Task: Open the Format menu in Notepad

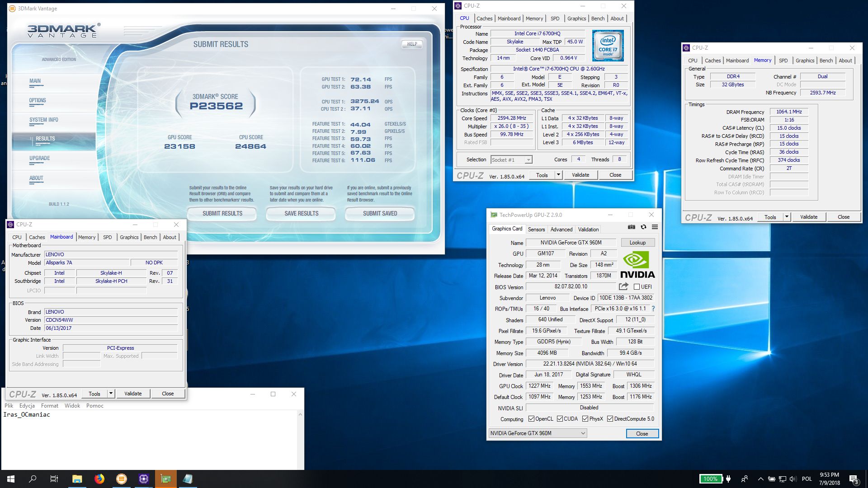Action: pyautogui.click(x=50, y=406)
